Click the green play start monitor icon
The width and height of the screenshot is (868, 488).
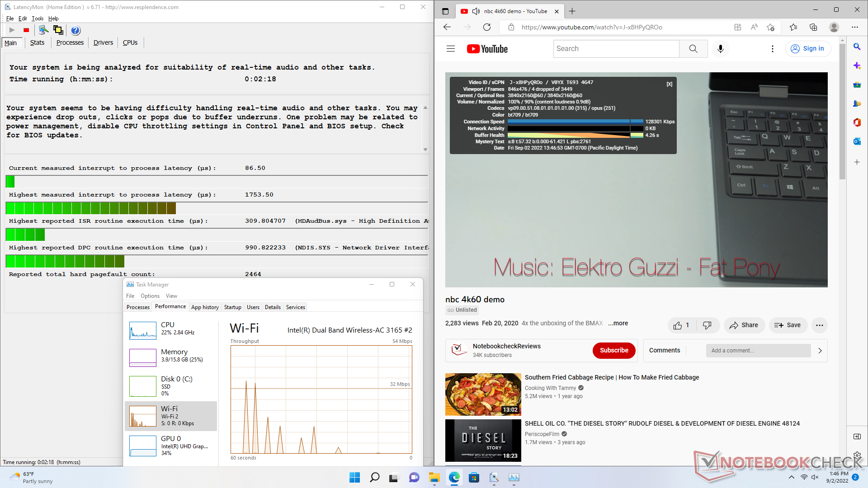pyautogui.click(x=12, y=30)
